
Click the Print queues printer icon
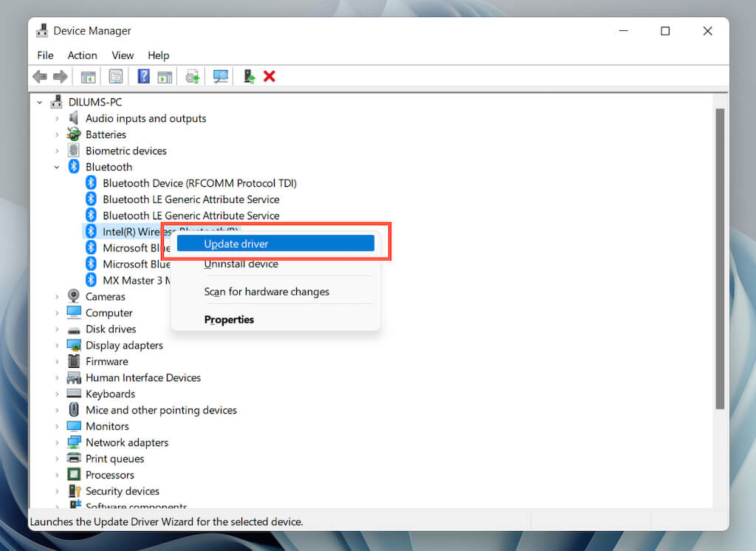[x=74, y=458]
